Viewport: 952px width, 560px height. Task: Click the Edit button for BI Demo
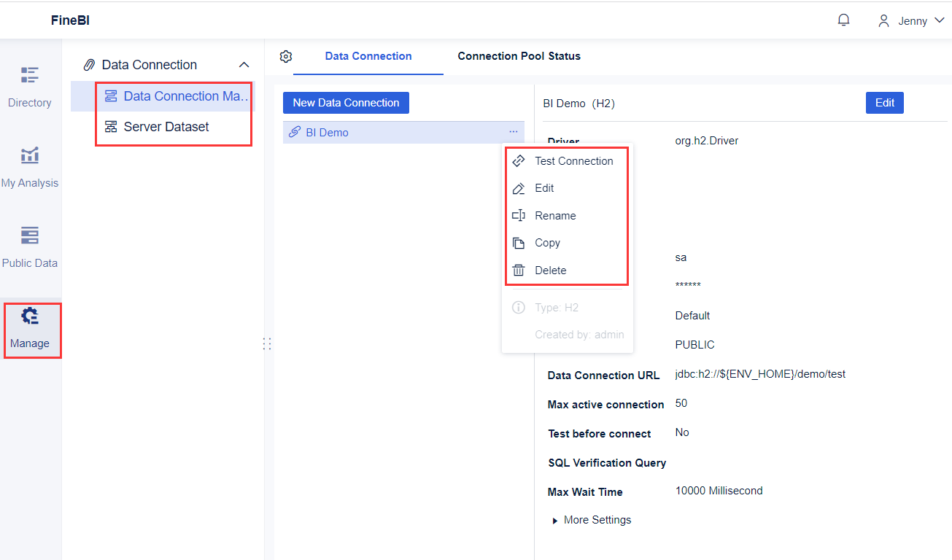tap(884, 103)
